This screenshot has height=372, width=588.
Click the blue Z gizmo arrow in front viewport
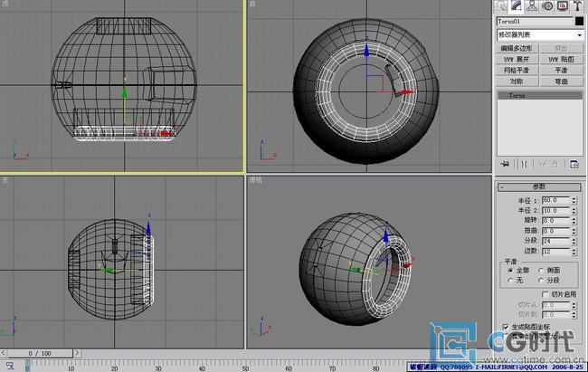366,49
